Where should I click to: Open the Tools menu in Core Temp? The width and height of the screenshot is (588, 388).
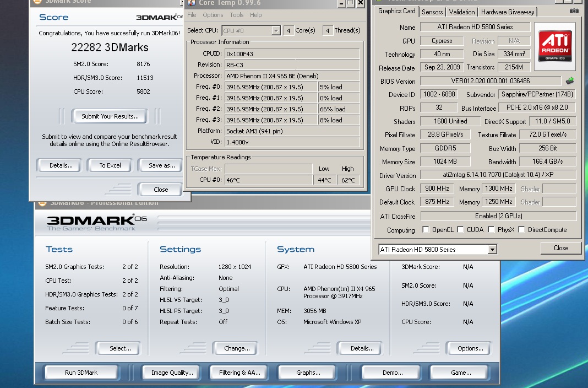point(237,15)
